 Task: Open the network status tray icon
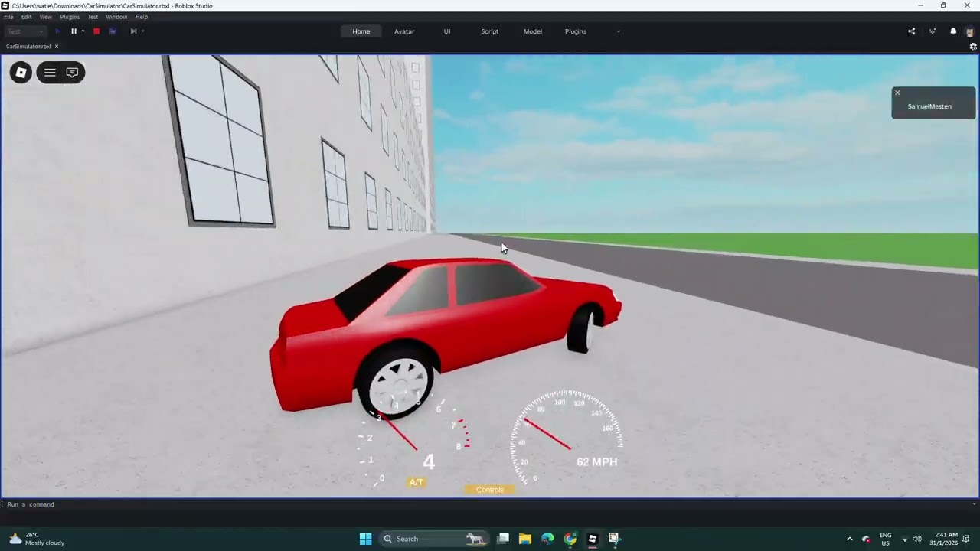tap(904, 539)
